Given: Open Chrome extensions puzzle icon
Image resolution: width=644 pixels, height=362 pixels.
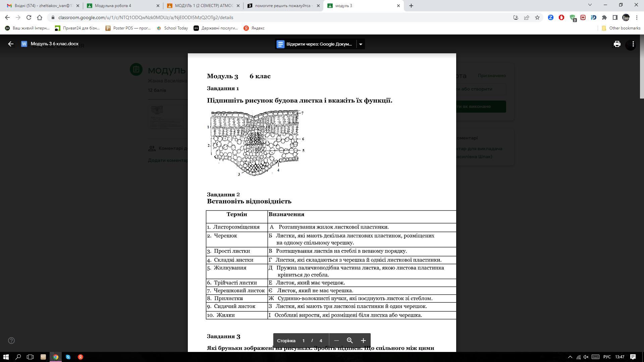Looking at the screenshot, I should [x=604, y=17].
